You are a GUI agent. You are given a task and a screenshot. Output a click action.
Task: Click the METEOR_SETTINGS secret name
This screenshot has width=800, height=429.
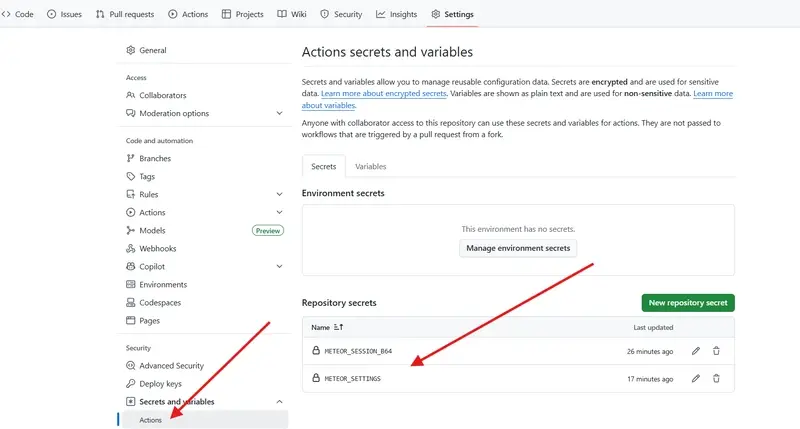(353, 378)
